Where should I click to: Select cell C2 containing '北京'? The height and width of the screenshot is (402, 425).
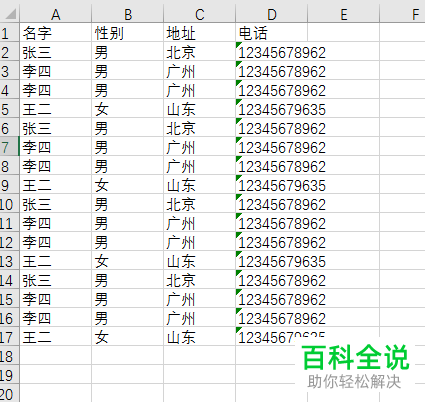(199, 52)
